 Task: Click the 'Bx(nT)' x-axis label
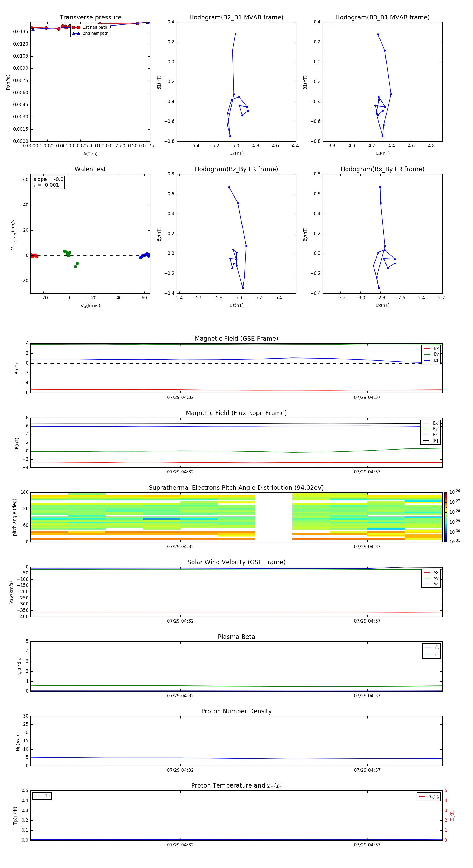382,305
